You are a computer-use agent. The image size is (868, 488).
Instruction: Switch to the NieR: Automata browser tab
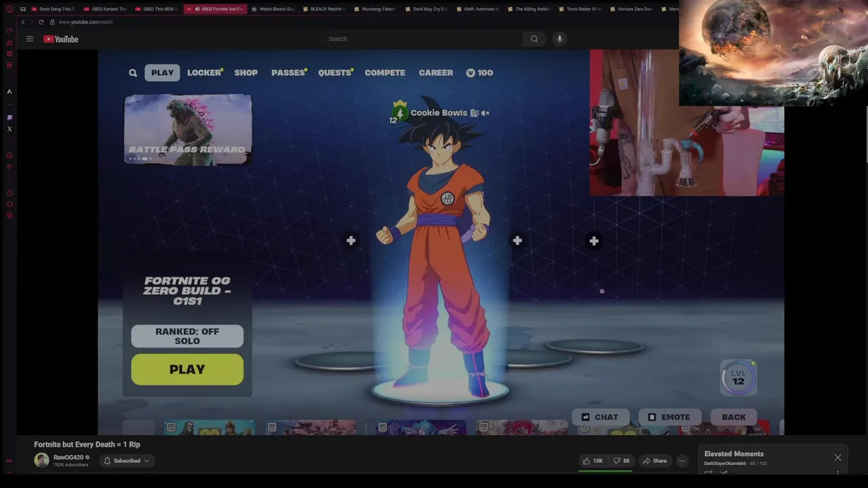478,9
